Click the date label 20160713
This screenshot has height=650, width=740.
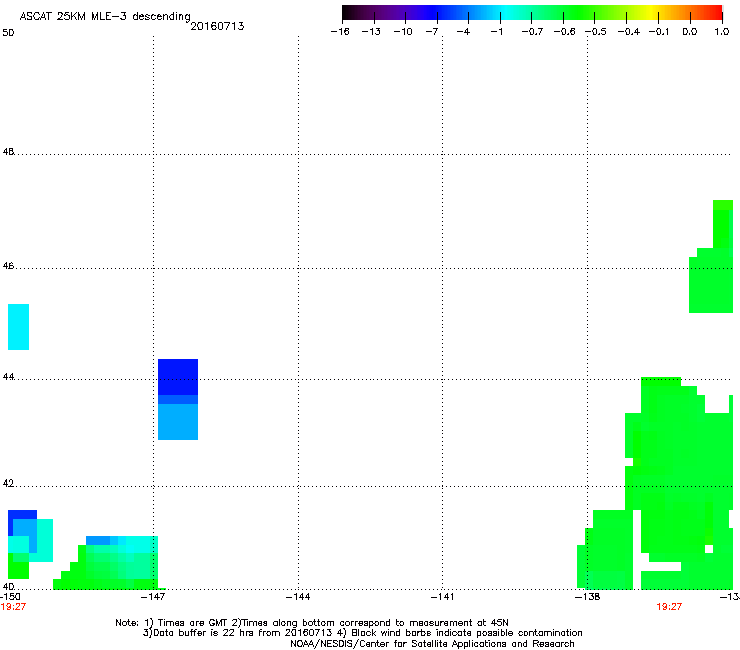click(217, 26)
